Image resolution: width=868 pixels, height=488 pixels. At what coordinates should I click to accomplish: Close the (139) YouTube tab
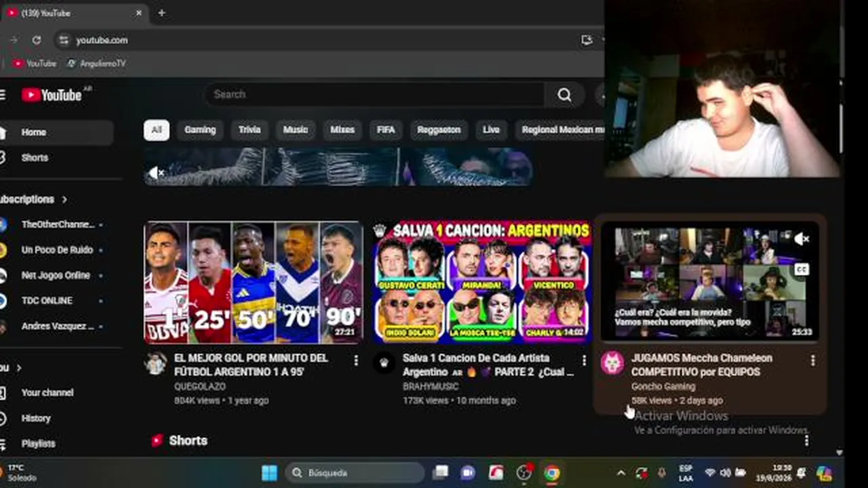(x=139, y=13)
